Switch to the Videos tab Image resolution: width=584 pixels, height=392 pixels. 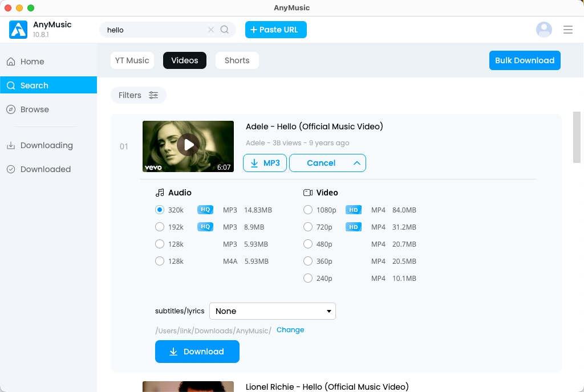click(185, 60)
